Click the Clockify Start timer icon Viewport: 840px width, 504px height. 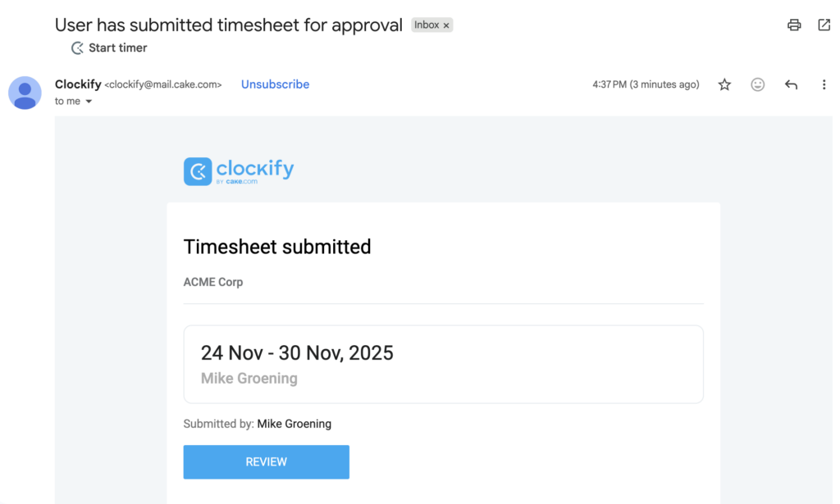pyautogui.click(x=78, y=48)
